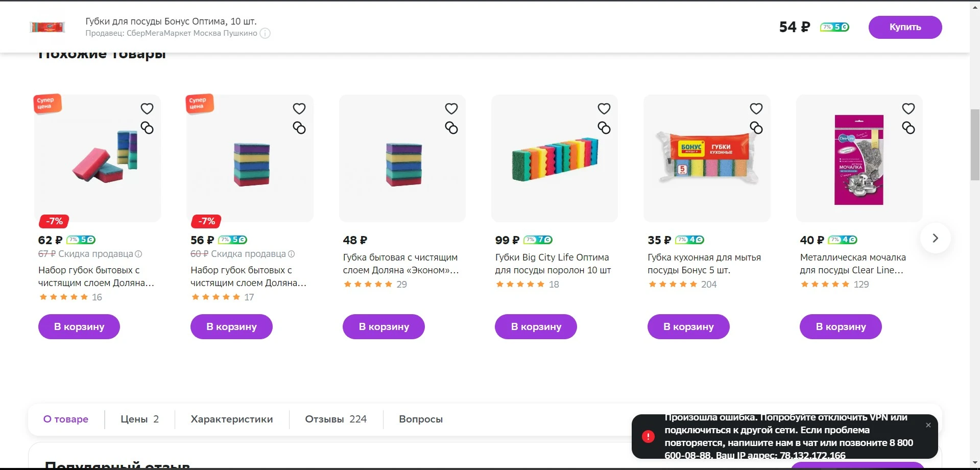The height and width of the screenshot is (470, 980).
Task: Click the -7% discount badge on the 56 ₽ card
Action: [206, 221]
